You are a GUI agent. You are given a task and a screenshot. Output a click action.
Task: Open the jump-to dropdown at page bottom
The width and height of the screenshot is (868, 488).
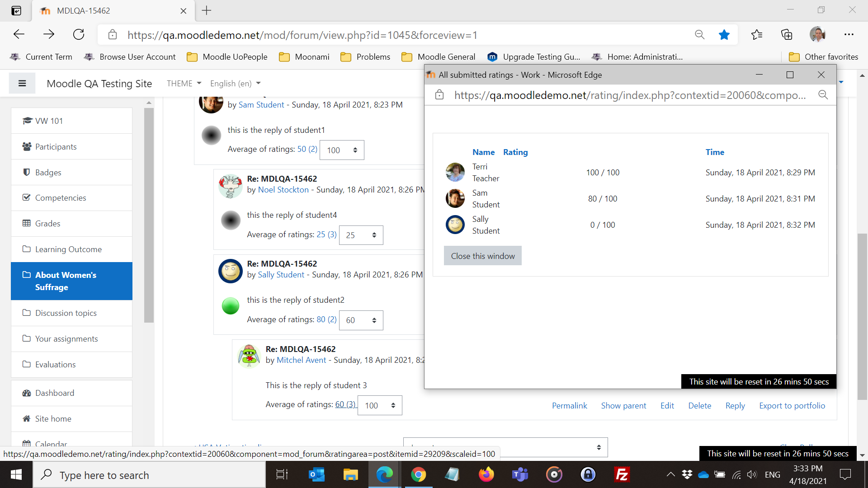tap(505, 447)
